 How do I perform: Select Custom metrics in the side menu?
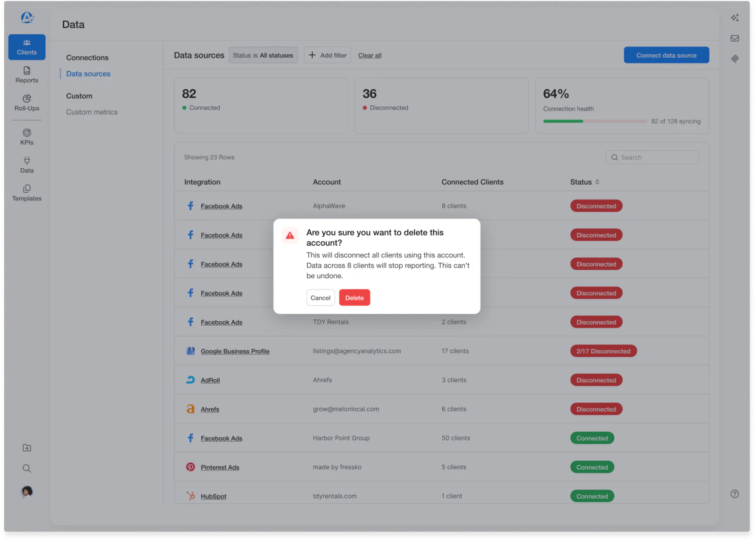(92, 112)
